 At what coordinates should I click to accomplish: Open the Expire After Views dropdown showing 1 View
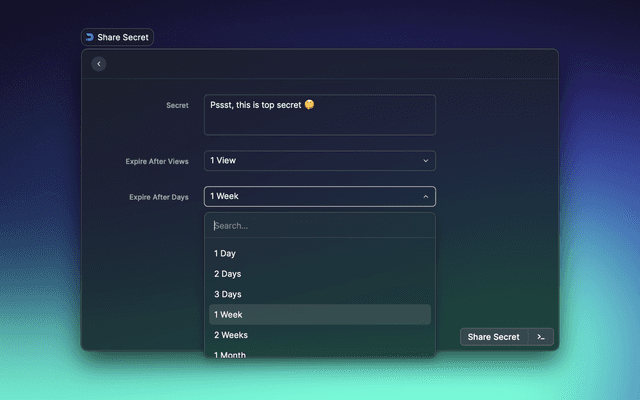[319, 160]
